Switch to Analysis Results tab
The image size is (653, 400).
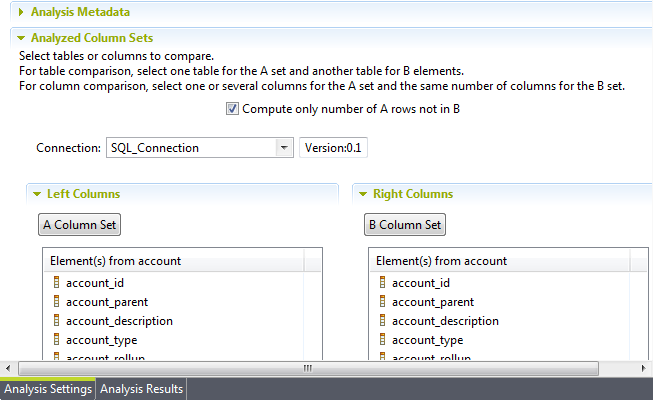coord(141,389)
